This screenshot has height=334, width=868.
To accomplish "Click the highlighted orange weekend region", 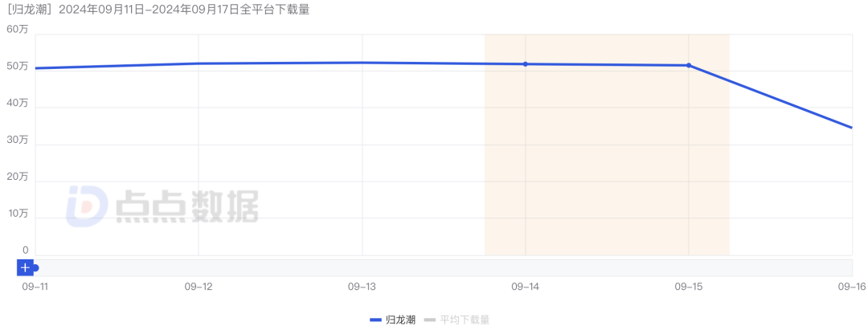I will pyautogui.click(x=607, y=161).
